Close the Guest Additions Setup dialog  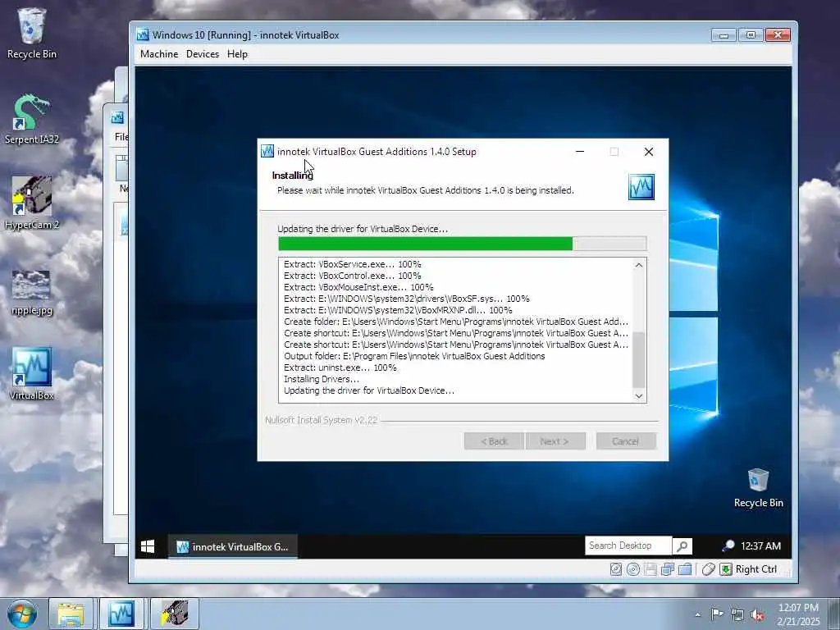click(648, 152)
